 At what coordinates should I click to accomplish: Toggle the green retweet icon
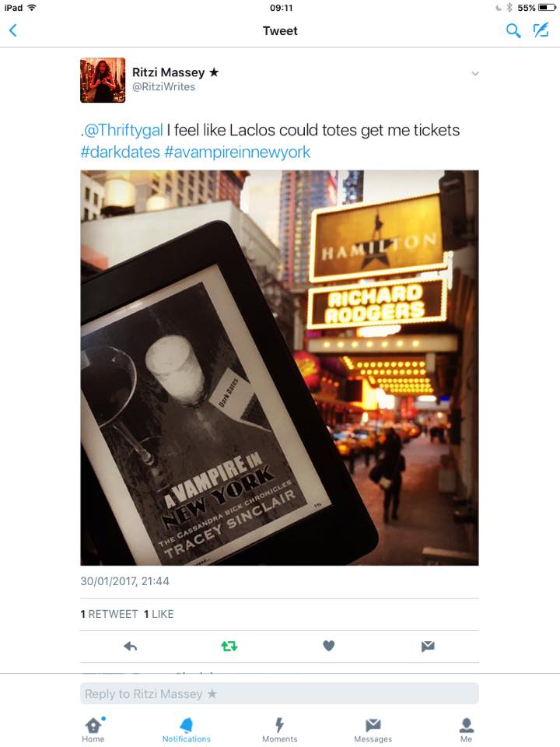tap(229, 646)
